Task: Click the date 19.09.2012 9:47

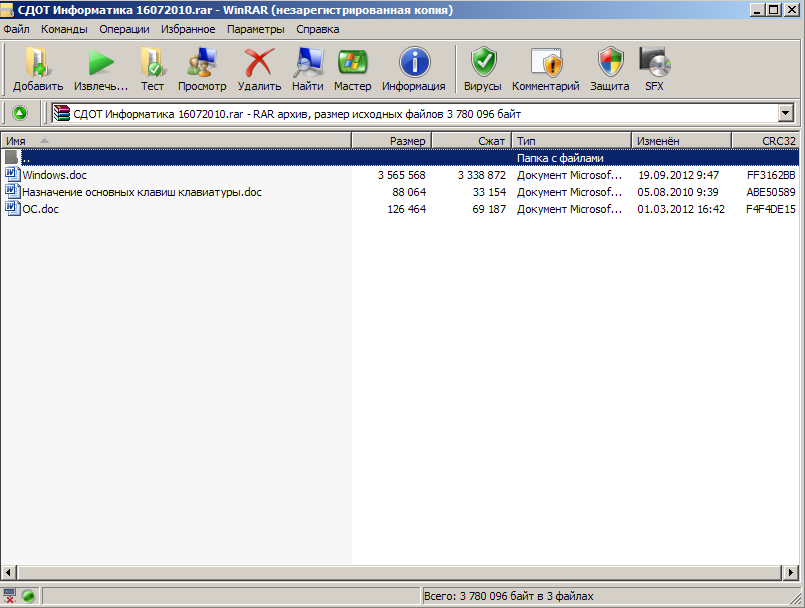Action: pyautogui.click(x=678, y=175)
